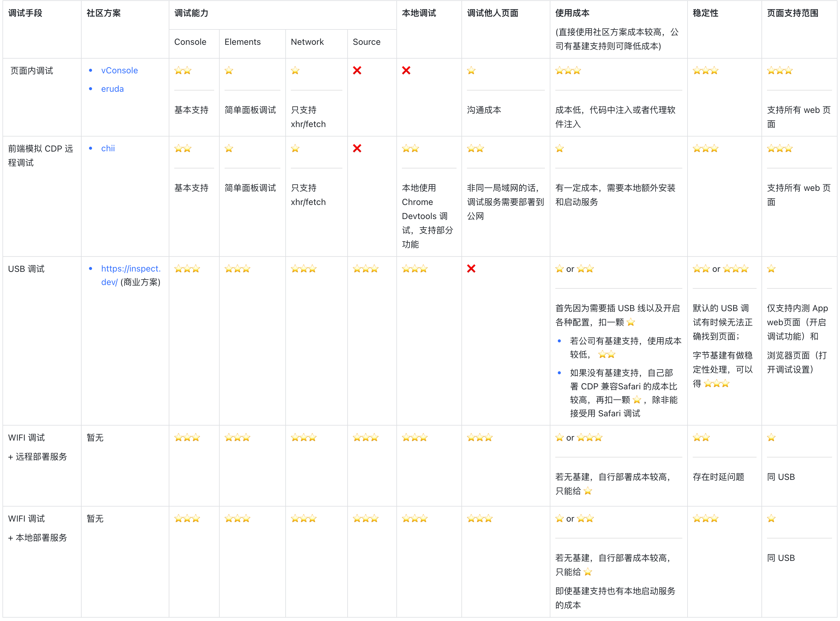Click the Network sub-column header
Screen dimensions: 840x621
(307, 42)
